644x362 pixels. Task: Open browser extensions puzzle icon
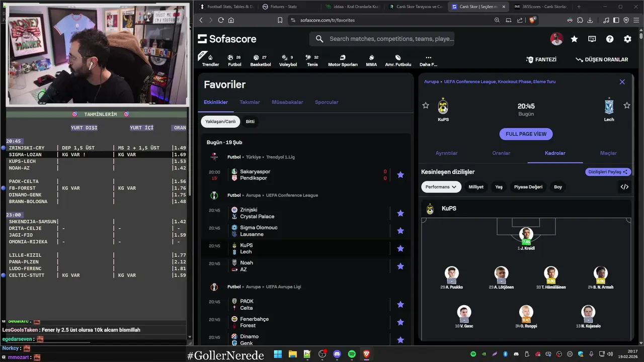[x=580, y=20]
